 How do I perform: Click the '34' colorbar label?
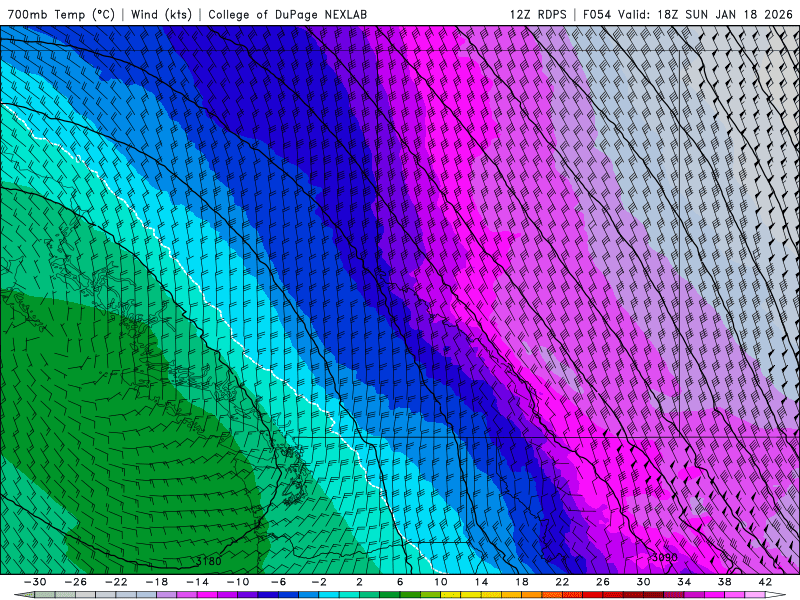(x=684, y=582)
